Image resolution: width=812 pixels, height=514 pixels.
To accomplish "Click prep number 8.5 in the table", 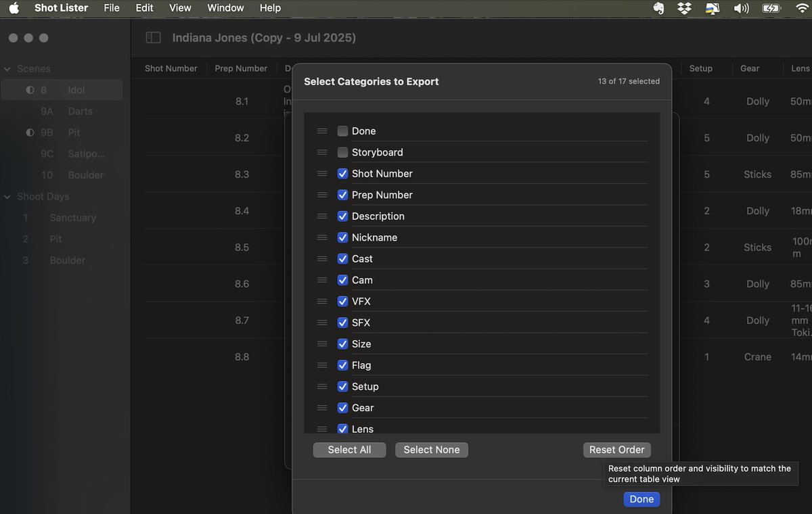I will tap(242, 248).
